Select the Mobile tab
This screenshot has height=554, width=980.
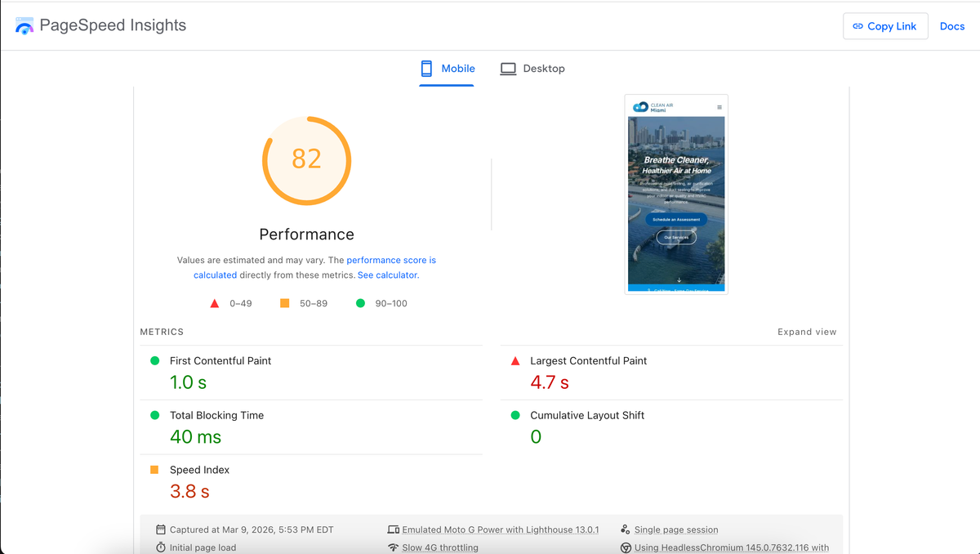point(447,69)
